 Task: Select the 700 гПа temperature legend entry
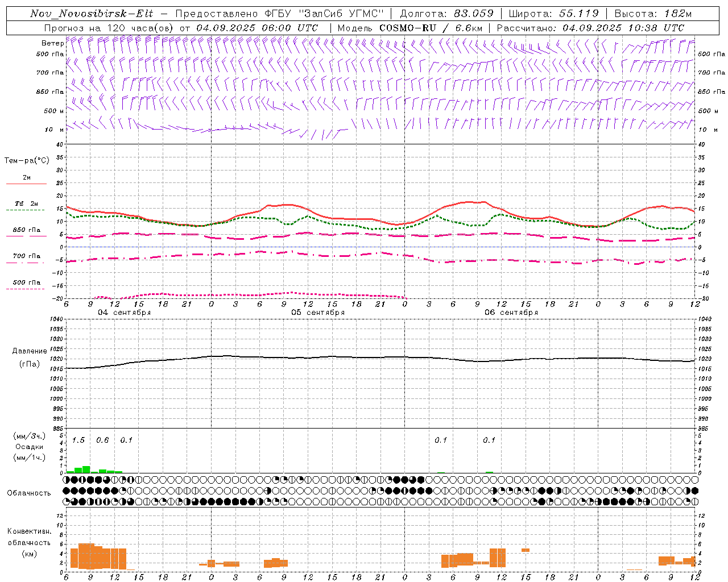[27, 256]
